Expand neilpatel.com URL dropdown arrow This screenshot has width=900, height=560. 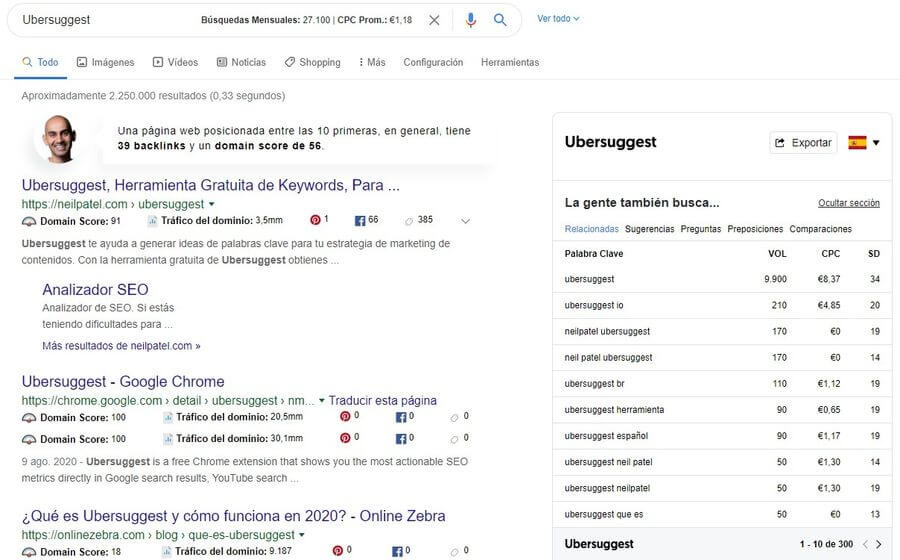coord(212,204)
